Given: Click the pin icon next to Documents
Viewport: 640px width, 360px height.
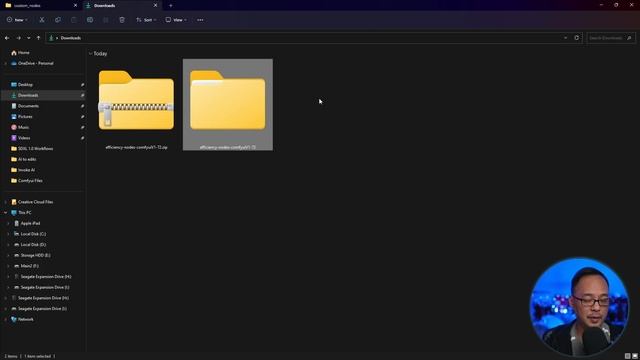Looking at the screenshot, I should pos(82,106).
